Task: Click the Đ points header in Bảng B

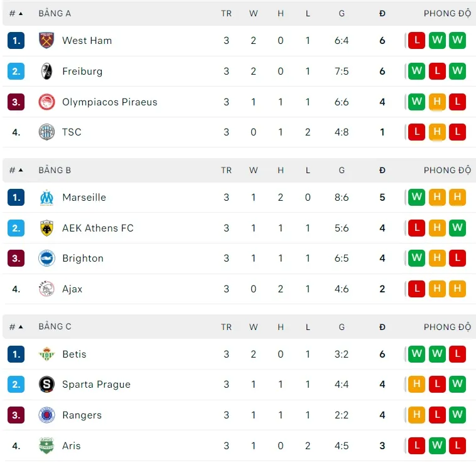Action: point(382,170)
